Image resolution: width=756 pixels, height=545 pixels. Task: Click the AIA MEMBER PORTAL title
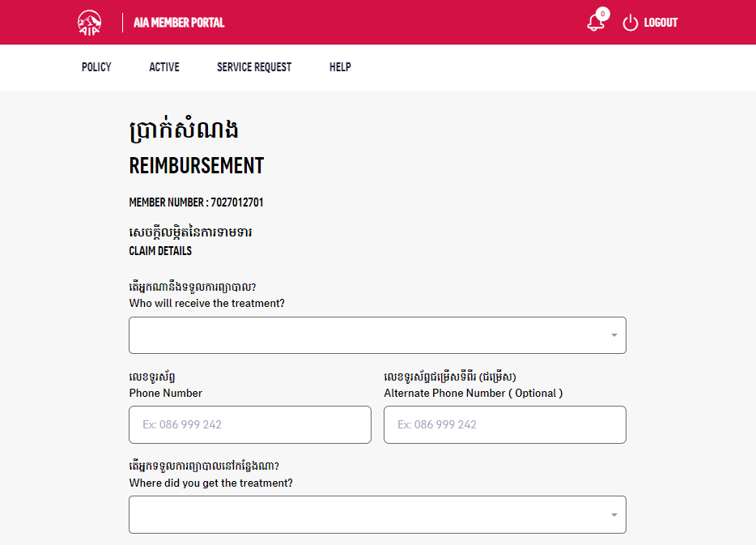tap(179, 23)
